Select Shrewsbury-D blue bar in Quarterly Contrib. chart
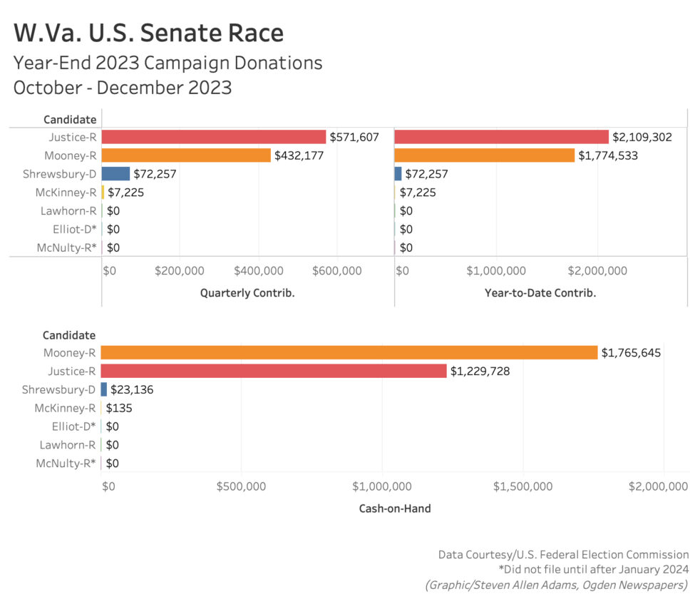This screenshot has height=599, width=700. pos(115,174)
